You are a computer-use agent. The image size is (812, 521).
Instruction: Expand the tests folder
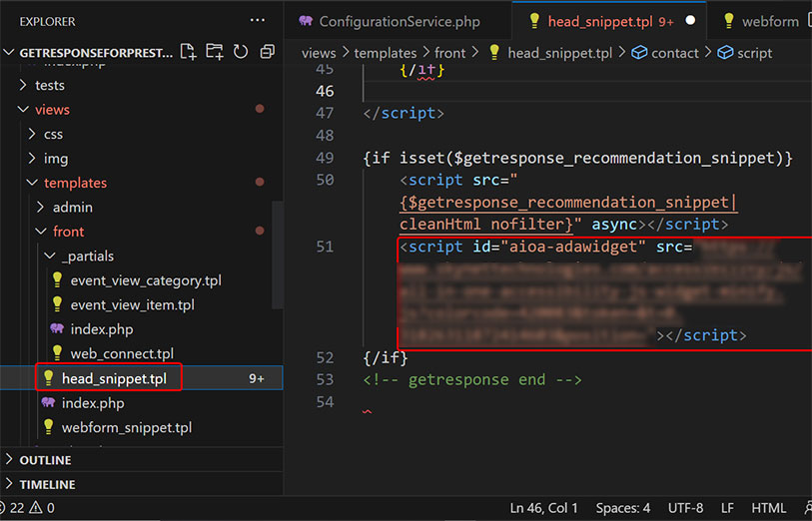pyautogui.click(x=50, y=85)
